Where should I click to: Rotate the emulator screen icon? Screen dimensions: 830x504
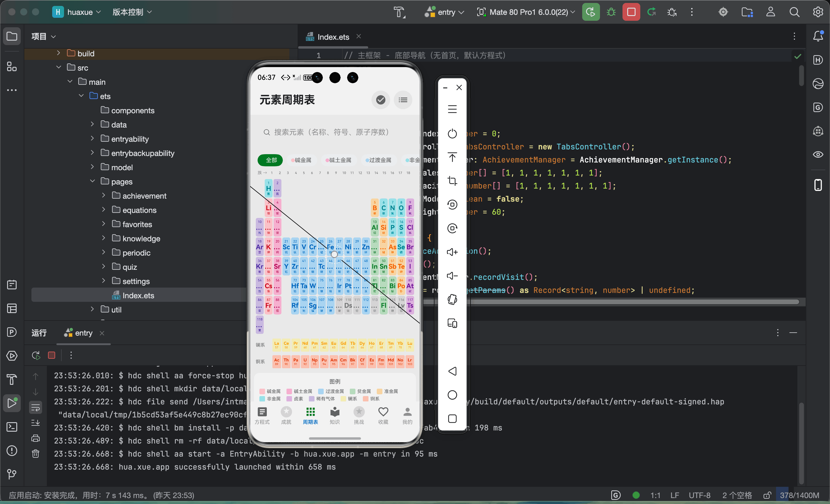point(452,299)
